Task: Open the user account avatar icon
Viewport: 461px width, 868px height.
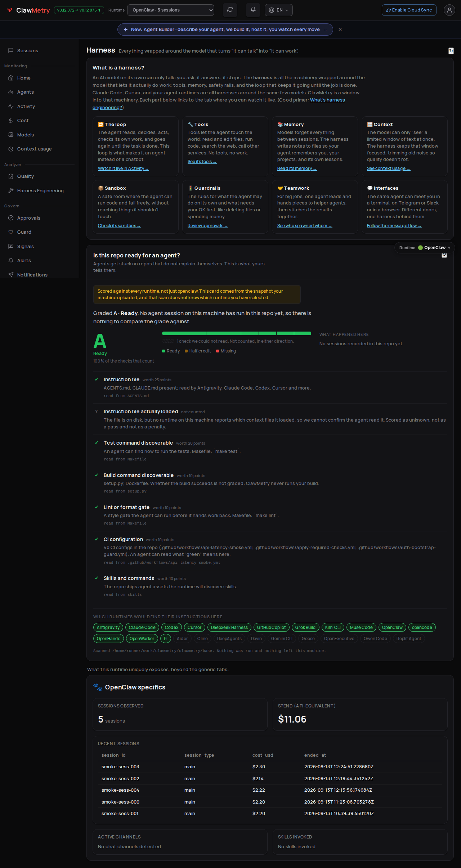Action: click(x=449, y=10)
